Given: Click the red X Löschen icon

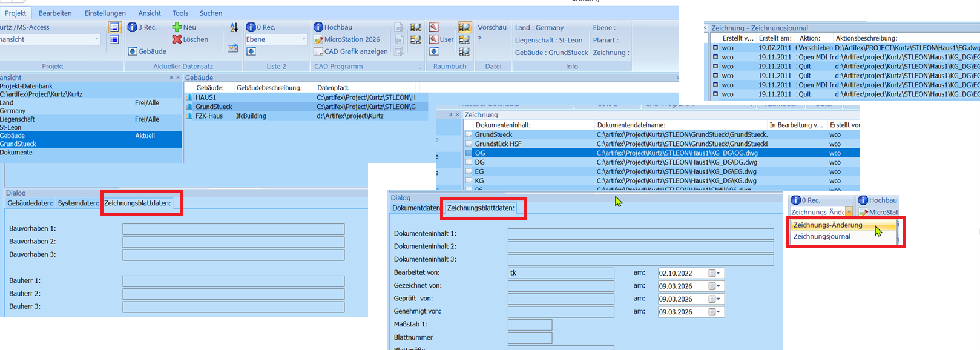Looking at the screenshot, I should click(x=177, y=39).
